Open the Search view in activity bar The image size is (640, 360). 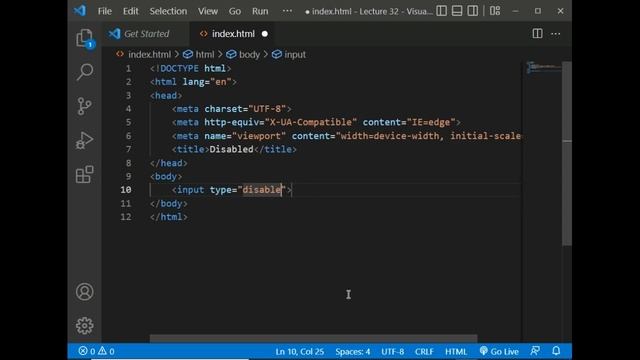point(84,72)
